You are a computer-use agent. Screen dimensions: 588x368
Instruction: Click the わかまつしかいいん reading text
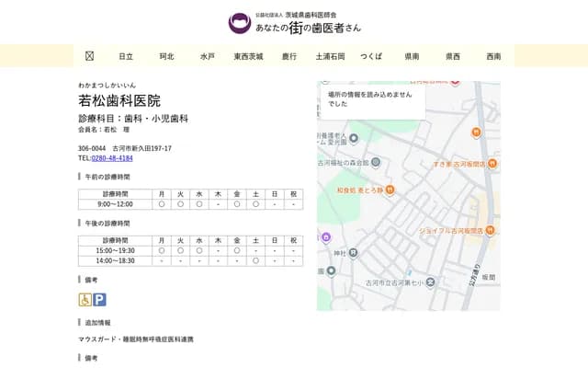[107, 86]
